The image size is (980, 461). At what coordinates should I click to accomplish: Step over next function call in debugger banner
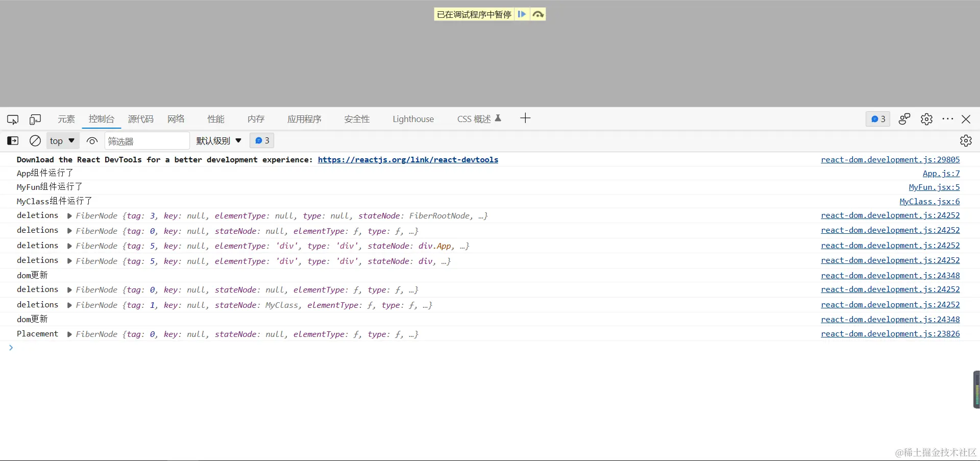point(537,14)
